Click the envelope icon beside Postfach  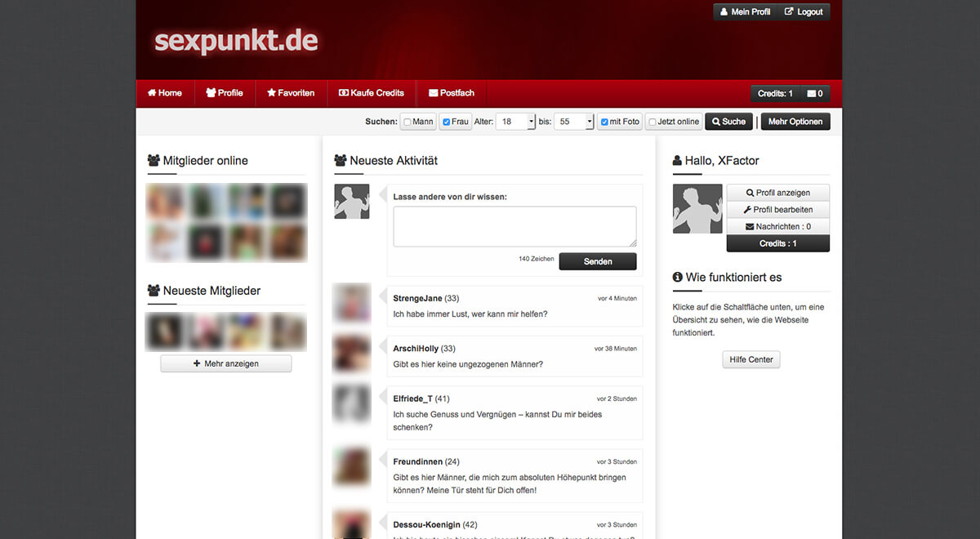click(433, 93)
